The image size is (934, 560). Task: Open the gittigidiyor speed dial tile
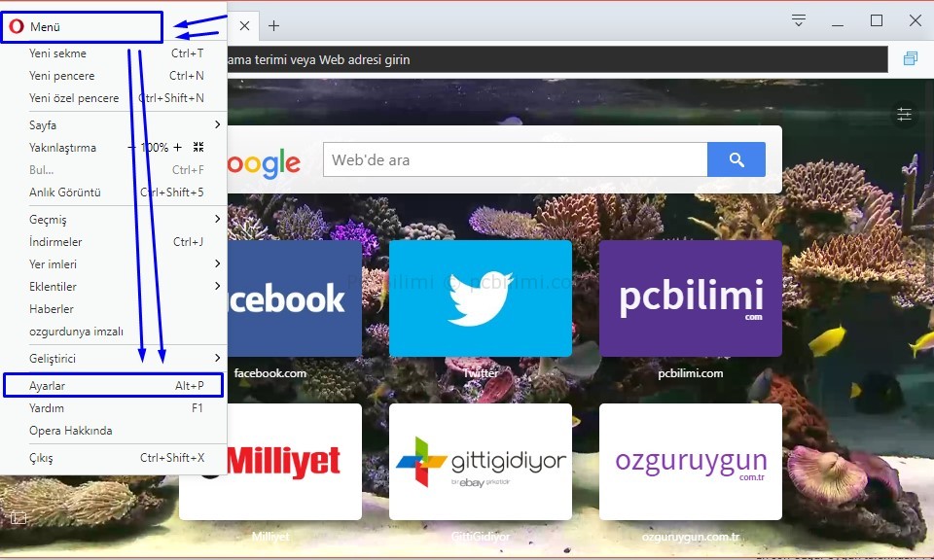point(480,462)
